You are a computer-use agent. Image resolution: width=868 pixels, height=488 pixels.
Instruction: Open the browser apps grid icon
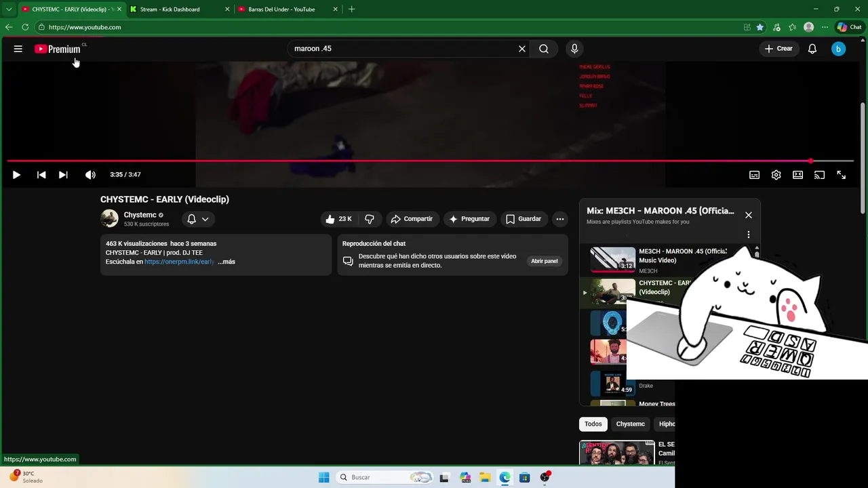(x=747, y=27)
